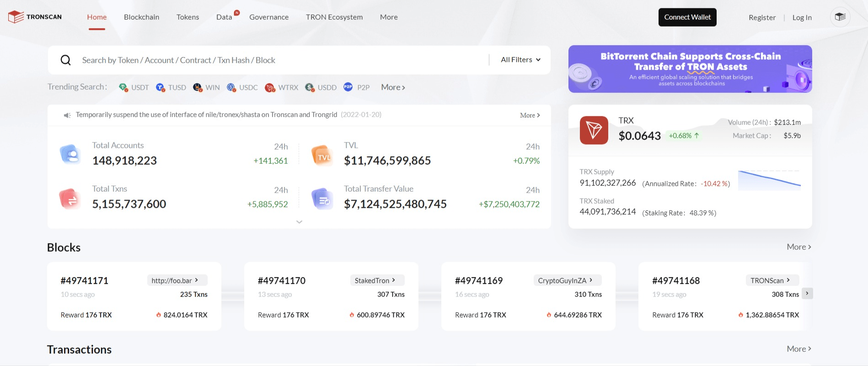Click the red Total Txns icon
Viewport: 868px width, 366px height.
tap(70, 199)
